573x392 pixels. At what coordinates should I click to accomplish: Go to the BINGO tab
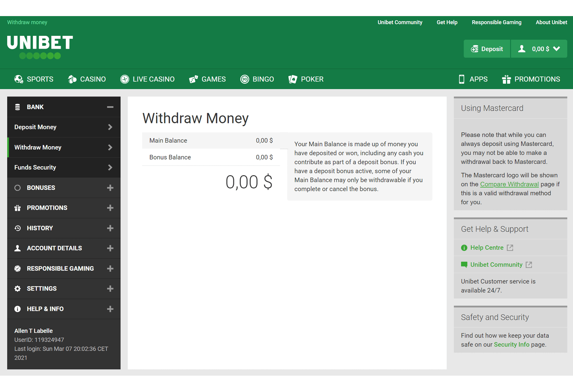click(257, 79)
